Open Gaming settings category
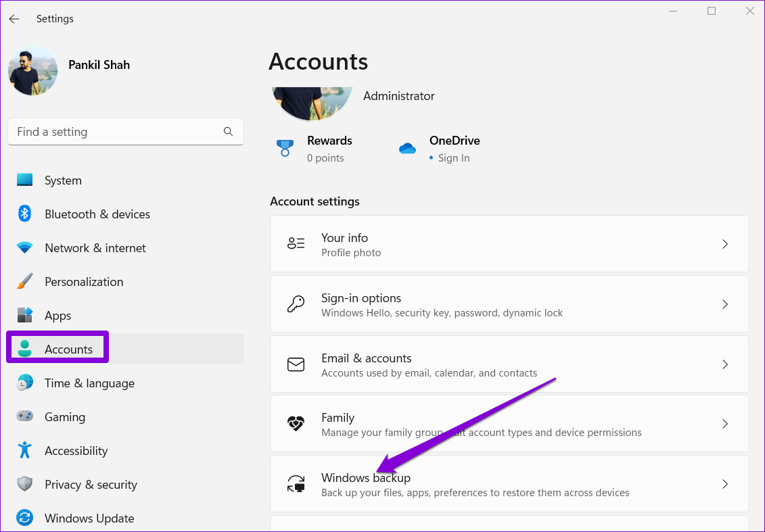The width and height of the screenshot is (765, 532). [65, 417]
